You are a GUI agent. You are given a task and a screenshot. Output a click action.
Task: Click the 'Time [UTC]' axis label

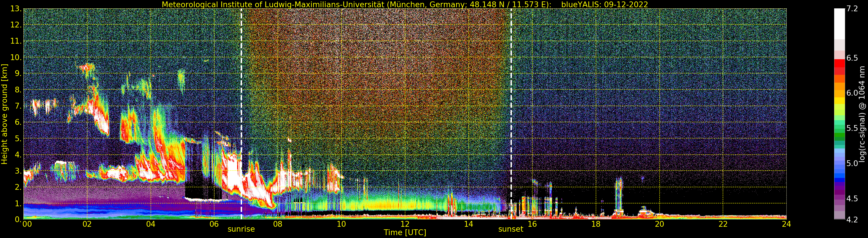405,232
